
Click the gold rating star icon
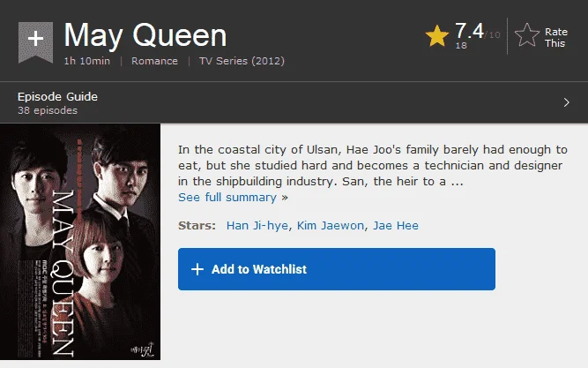click(437, 35)
